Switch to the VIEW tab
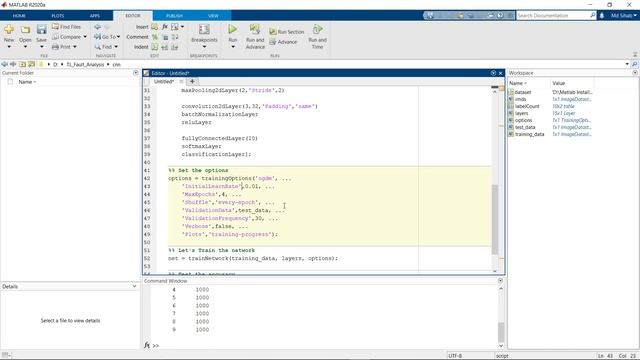 (213, 16)
